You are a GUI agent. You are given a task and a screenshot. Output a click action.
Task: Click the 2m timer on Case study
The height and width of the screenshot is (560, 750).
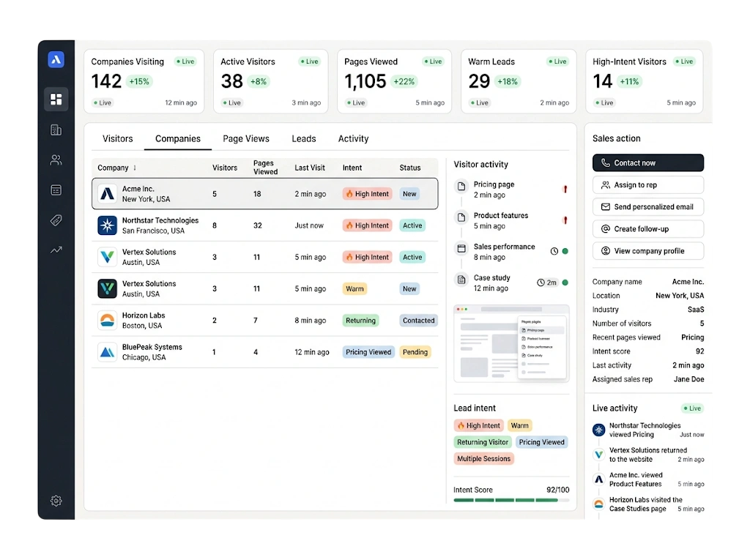tap(546, 283)
